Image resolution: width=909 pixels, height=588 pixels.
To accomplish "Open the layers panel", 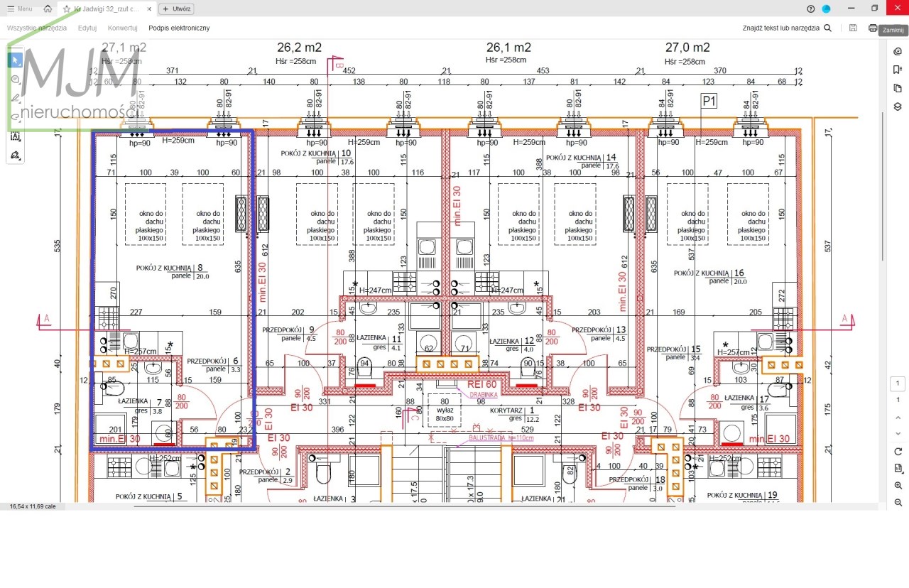I will pyautogui.click(x=898, y=107).
